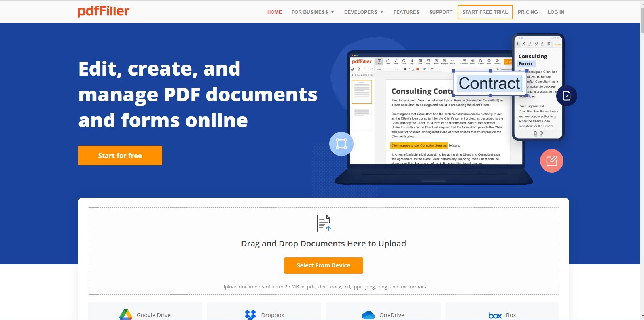
Task: Click the coral edit pencil icon
Action: tap(552, 161)
